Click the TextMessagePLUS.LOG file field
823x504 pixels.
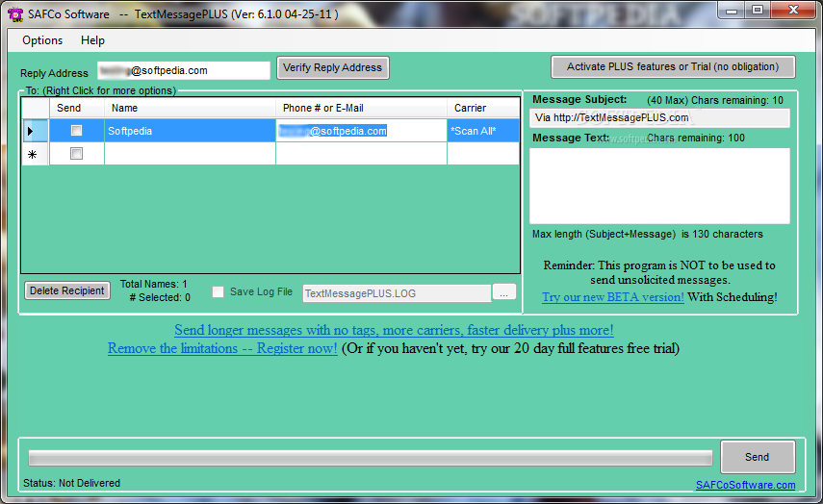point(397,293)
